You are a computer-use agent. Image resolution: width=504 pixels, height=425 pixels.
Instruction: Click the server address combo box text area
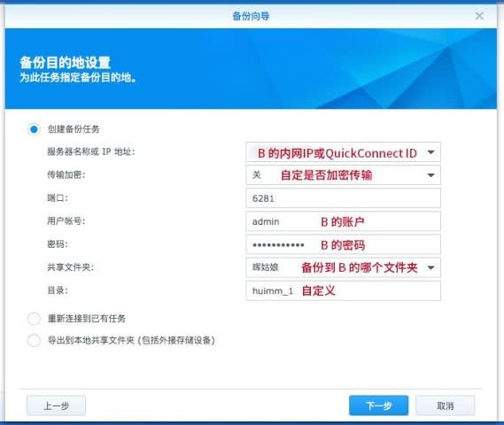click(335, 152)
